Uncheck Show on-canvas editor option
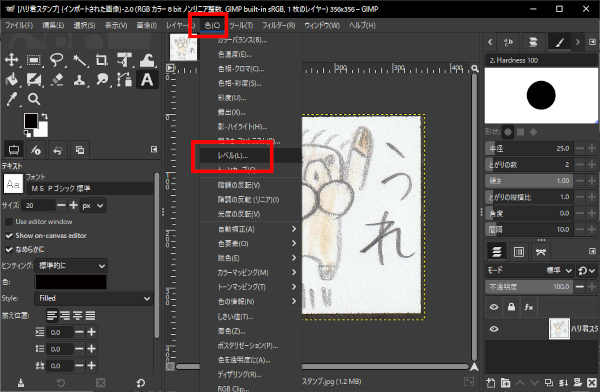 point(8,235)
